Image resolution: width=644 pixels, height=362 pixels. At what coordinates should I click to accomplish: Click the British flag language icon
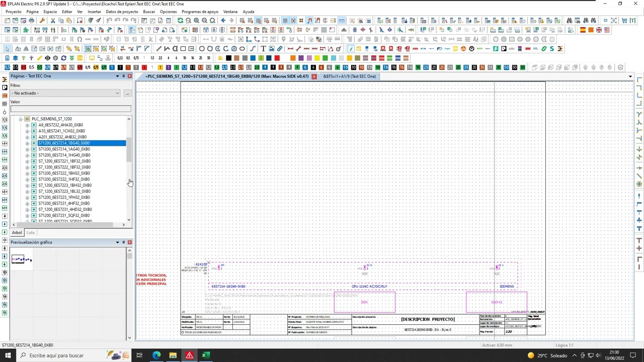tap(599, 30)
